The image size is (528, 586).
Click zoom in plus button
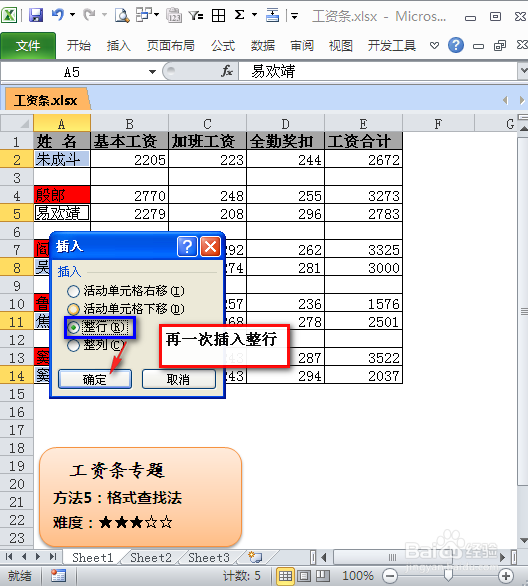506,576
